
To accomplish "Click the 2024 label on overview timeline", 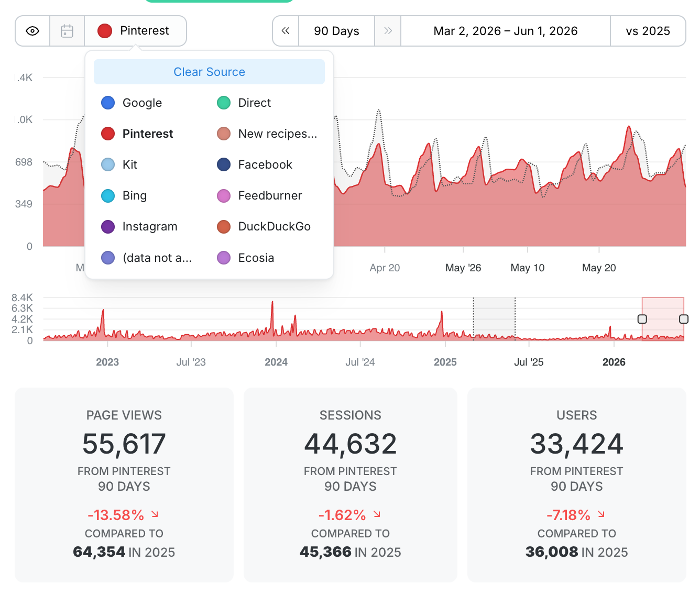I will 276,362.
